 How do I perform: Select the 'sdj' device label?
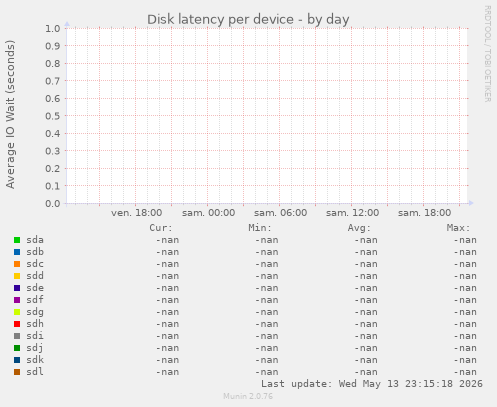click(x=35, y=348)
